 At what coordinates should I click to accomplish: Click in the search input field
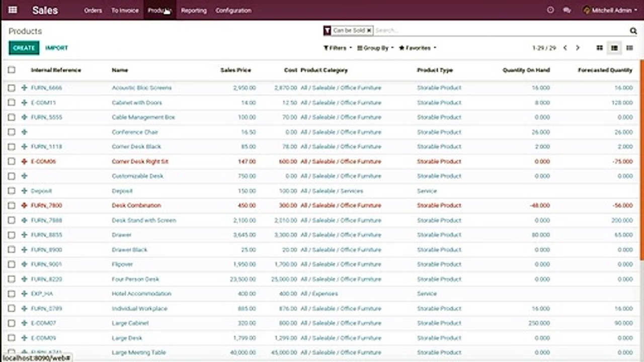pyautogui.click(x=501, y=31)
